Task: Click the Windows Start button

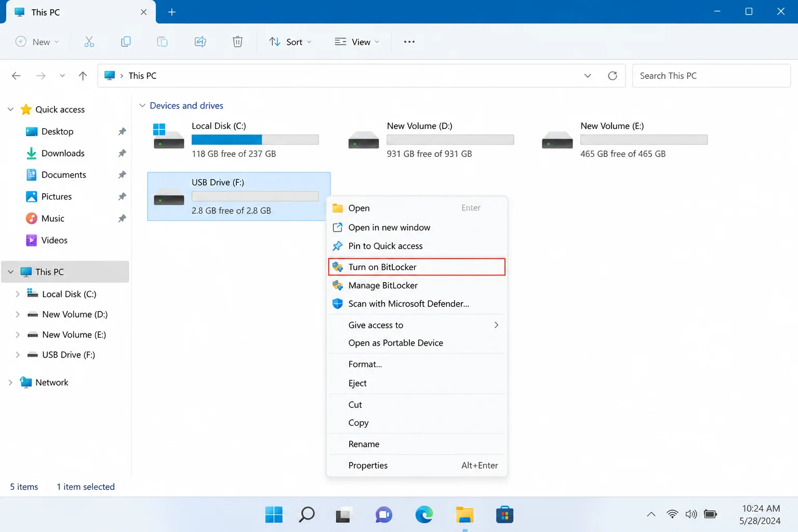Action: (x=274, y=515)
